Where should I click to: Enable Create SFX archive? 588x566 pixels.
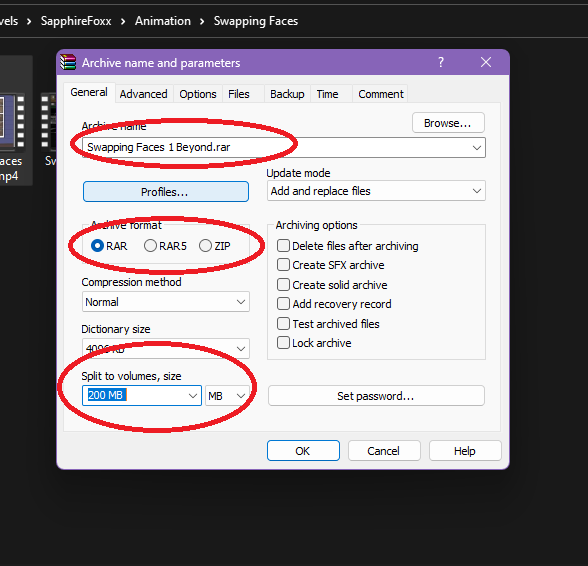tap(330, 265)
